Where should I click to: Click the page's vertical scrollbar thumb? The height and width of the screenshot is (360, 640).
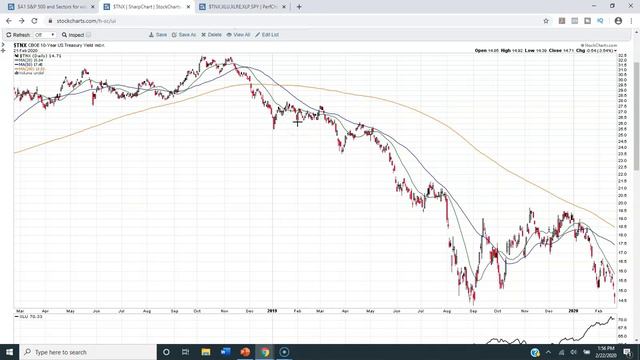click(x=636, y=116)
